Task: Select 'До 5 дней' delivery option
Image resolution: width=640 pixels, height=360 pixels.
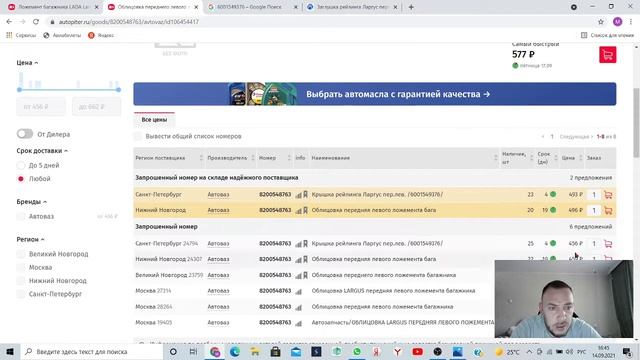Action: point(21,165)
